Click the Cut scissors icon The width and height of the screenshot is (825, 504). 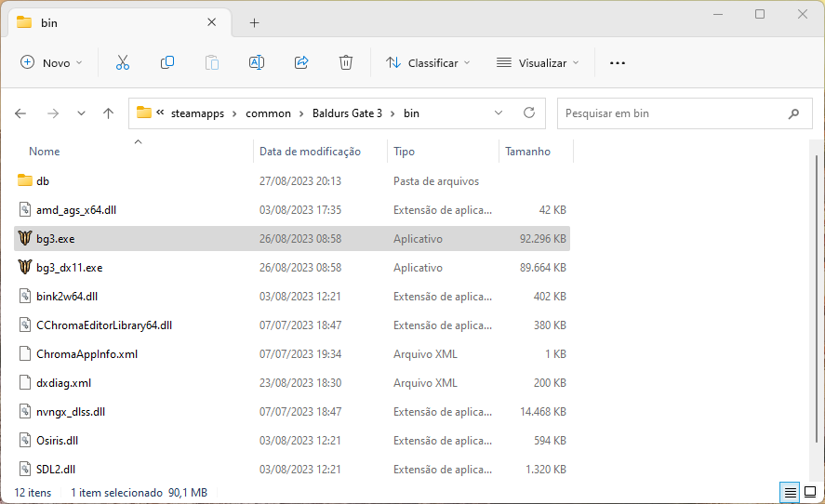point(123,62)
